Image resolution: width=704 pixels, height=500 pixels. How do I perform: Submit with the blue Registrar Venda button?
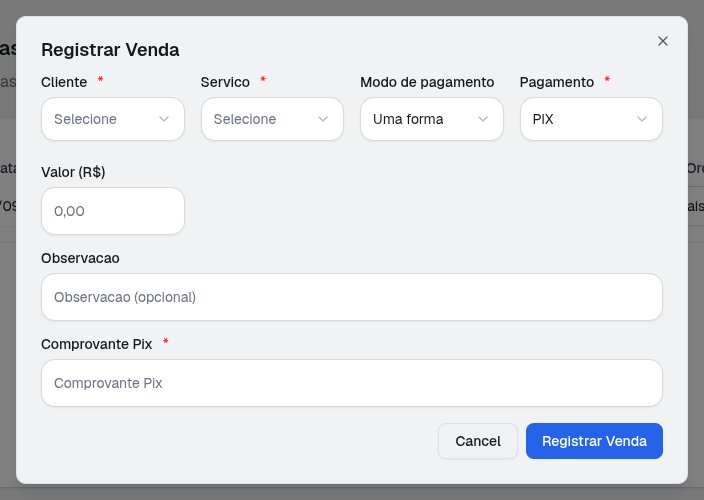point(594,441)
